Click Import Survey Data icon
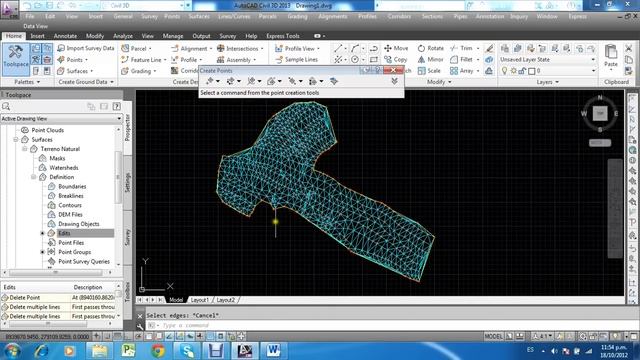This screenshot has width=640, height=360. coord(61,48)
